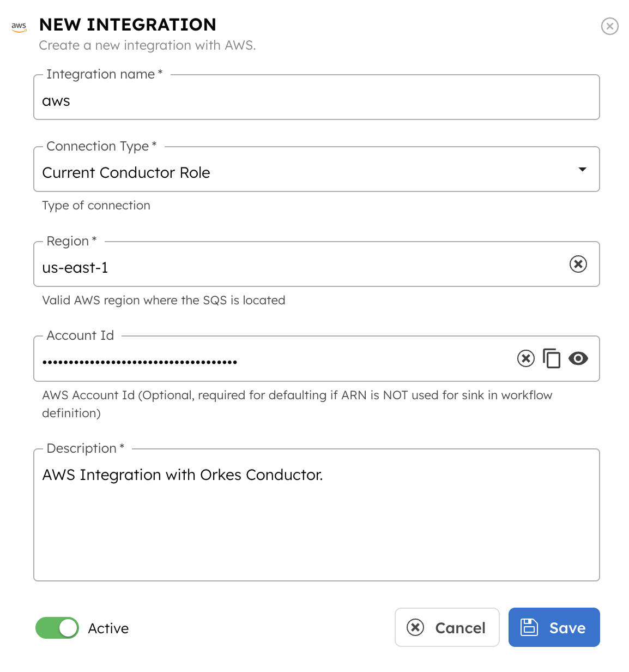Cancel the integration creation
This screenshot has height=672, width=629.
click(x=447, y=627)
